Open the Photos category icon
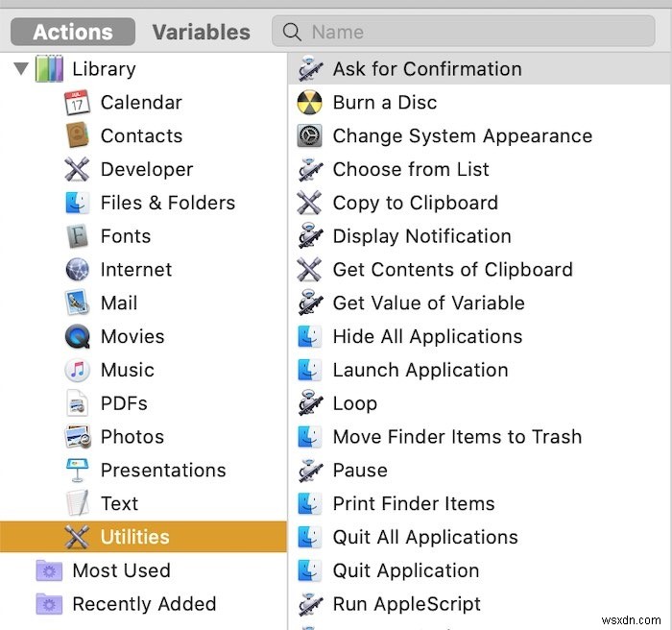 (77, 437)
